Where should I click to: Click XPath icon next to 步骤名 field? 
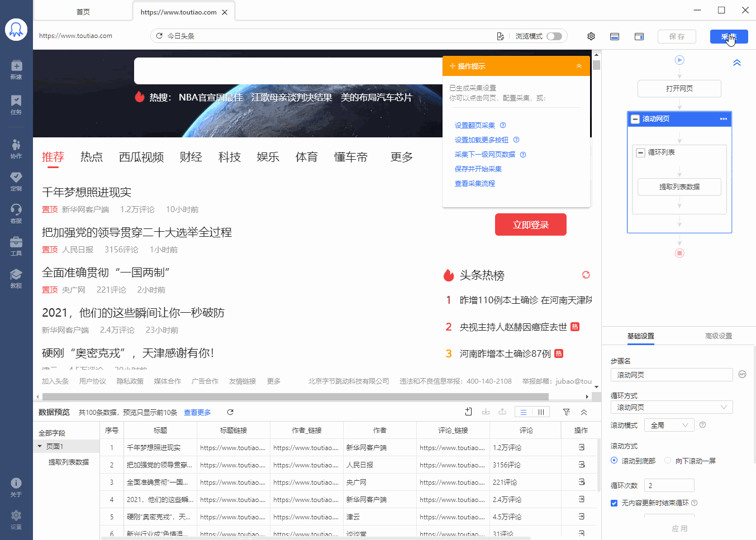tap(742, 374)
